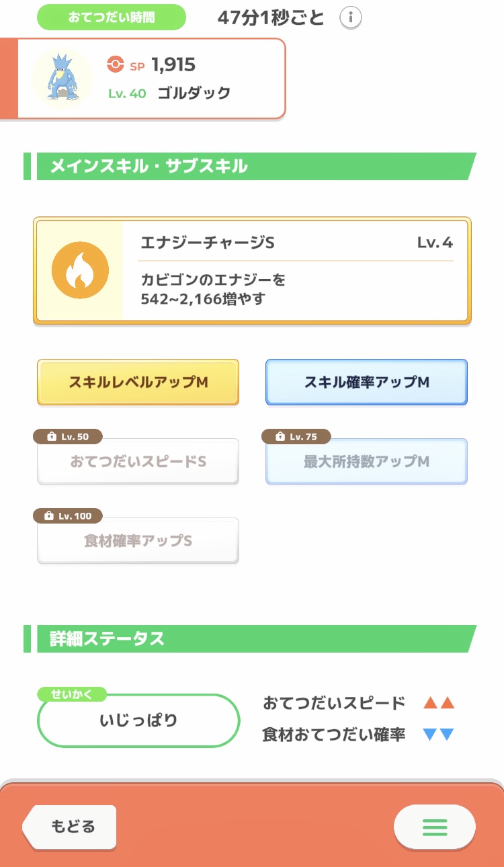This screenshot has height=867, width=504.
Task: Open the エナジーチャージS main skill card
Action: coord(252,271)
